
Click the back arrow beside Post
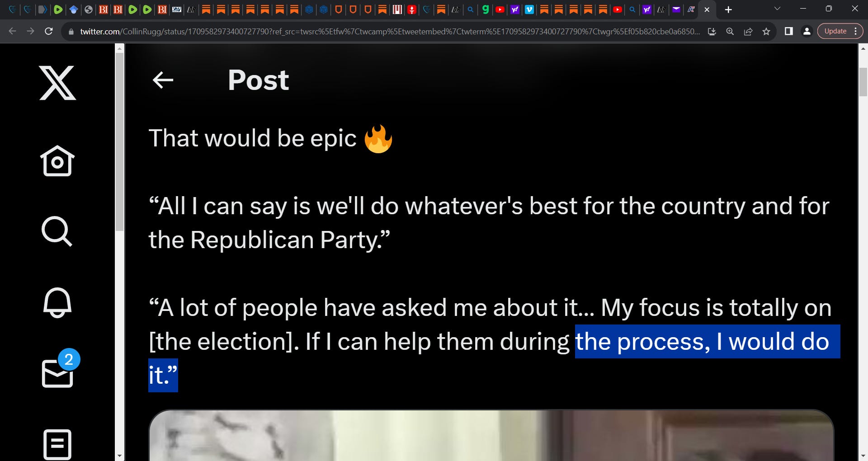(x=163, y=80)
